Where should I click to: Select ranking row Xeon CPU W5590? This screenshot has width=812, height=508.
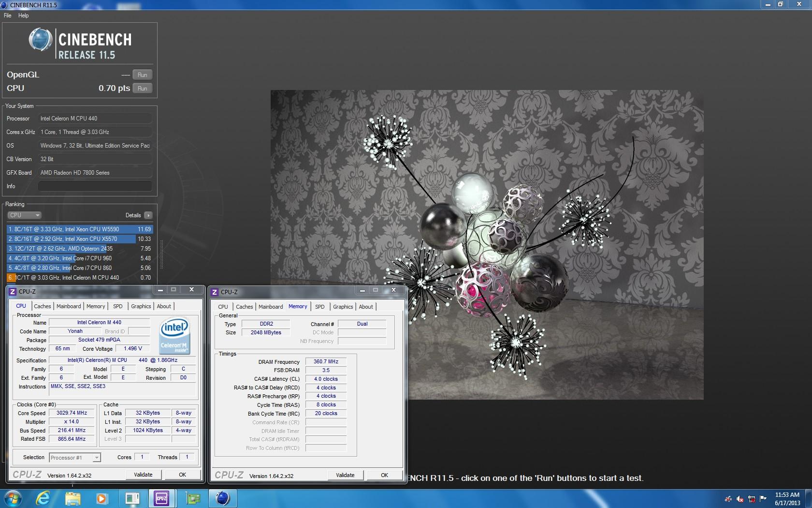coord(80,229)
